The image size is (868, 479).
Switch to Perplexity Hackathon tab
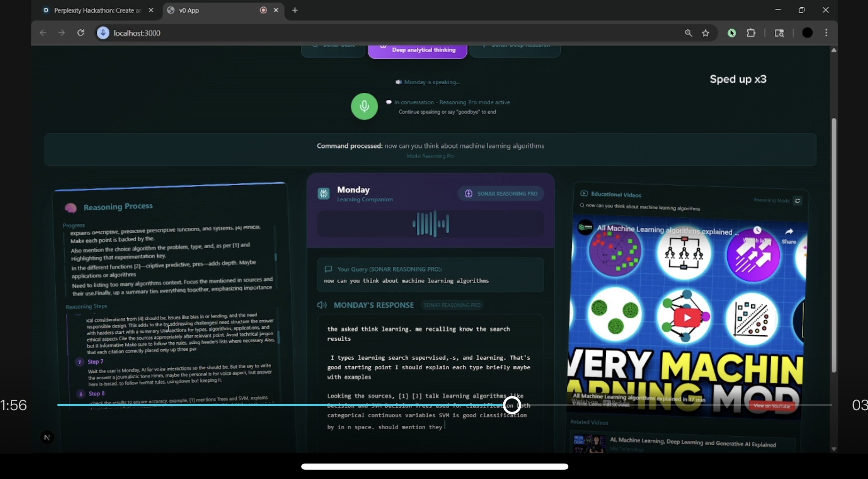[97, 10]
